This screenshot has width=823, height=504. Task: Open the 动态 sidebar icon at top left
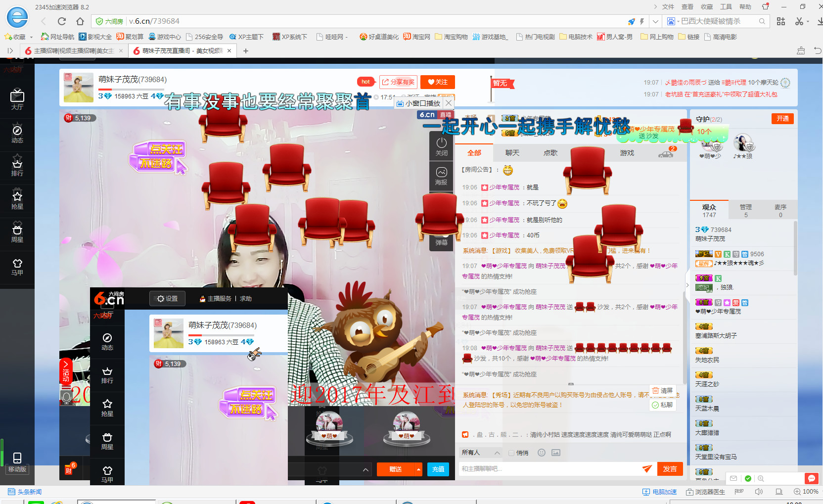[17, 134]
